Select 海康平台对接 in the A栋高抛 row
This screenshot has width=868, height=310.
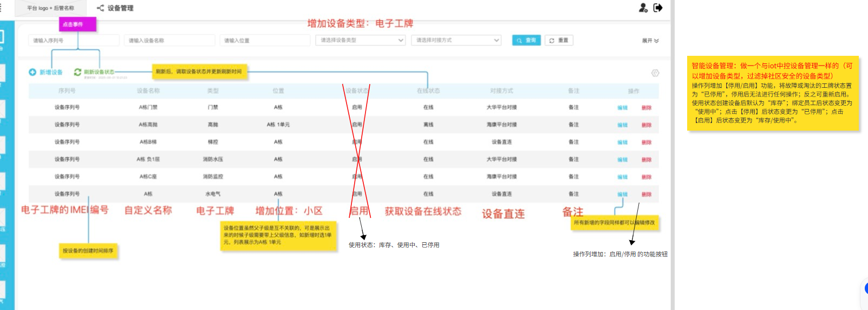pyautogui.click(x=502, y=125)
